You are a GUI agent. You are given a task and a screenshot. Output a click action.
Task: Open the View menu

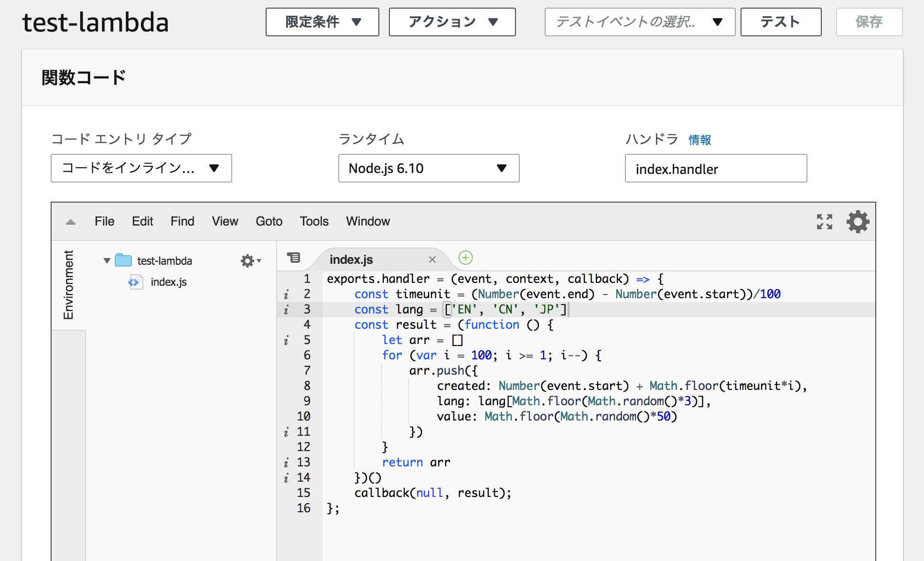pos(225,221)
